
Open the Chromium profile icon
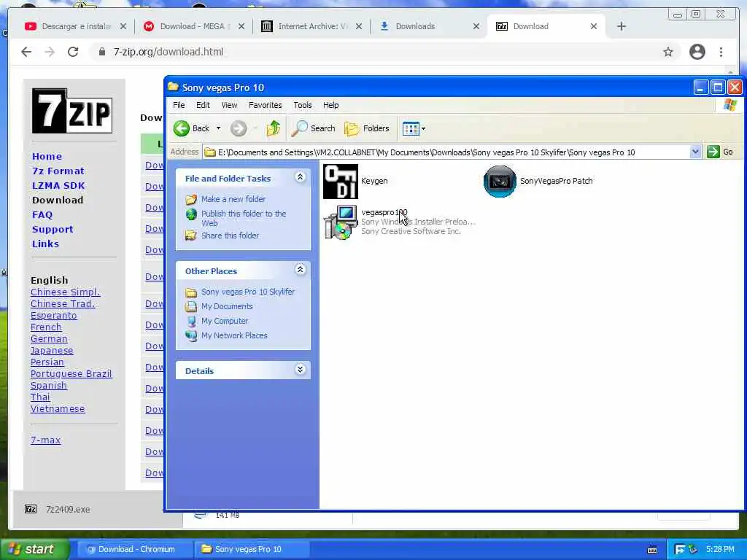pos(697,52)
